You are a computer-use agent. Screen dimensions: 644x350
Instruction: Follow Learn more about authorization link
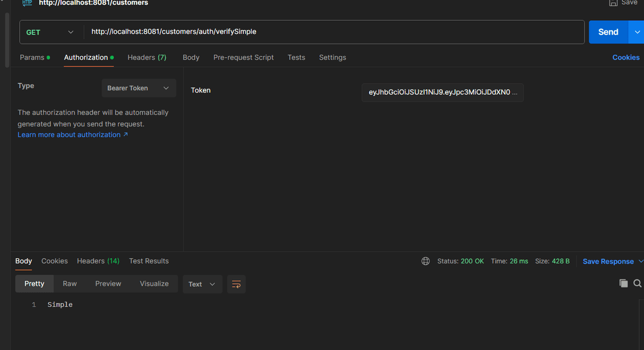click(72, 135)
